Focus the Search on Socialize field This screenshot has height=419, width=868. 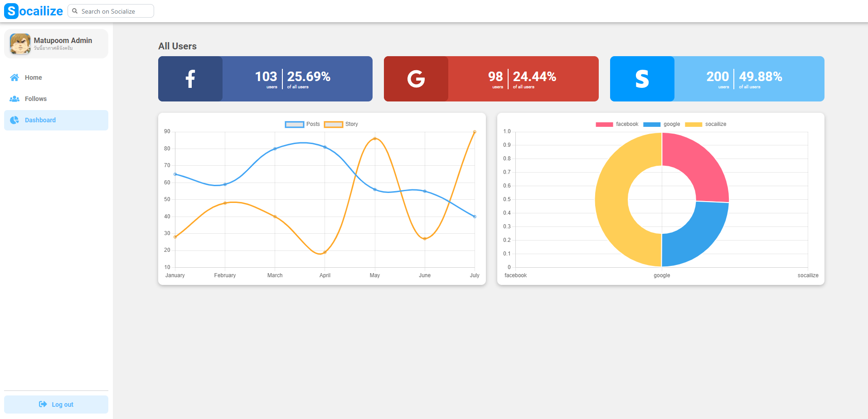(111, 11)
